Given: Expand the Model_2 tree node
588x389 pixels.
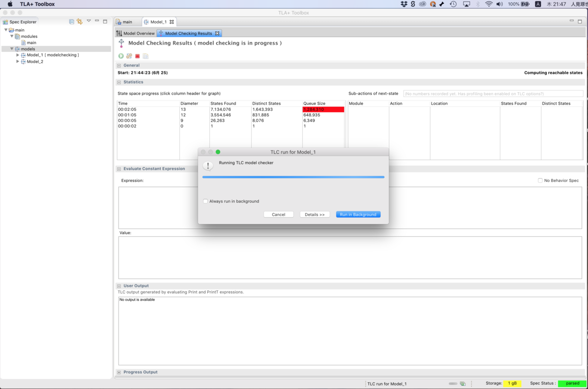Looking at the screenshot, I should point(18,61).
